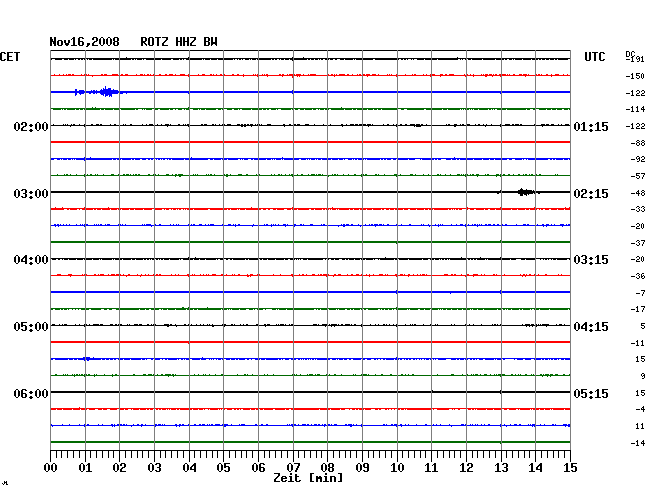Select minute tick label 06 on time axis
This screenshot has height=494, width=650.
click(258, 467)
